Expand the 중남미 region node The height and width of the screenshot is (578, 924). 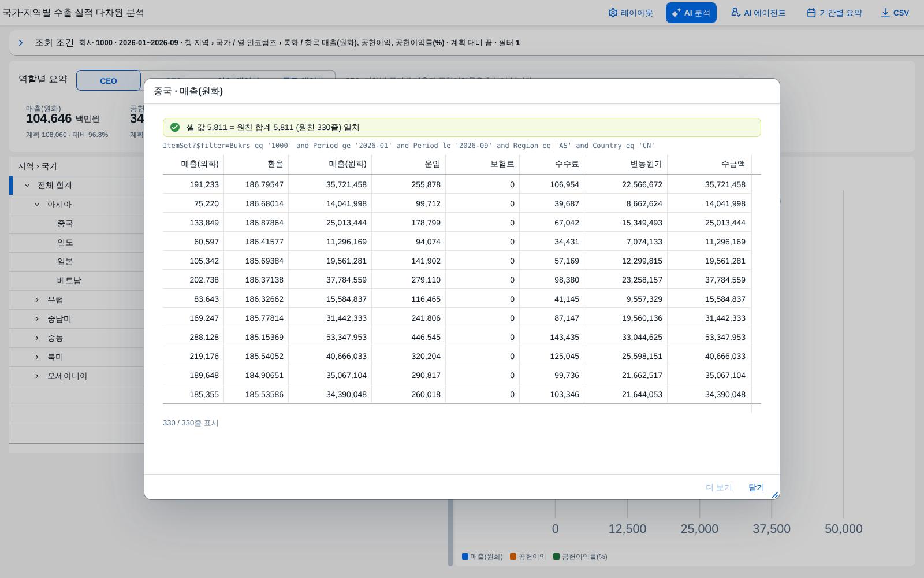coord(37,319)
